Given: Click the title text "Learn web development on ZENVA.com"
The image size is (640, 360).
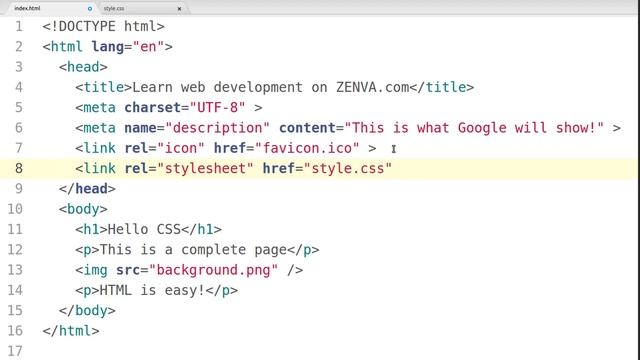Looking at the screenshot, I should (271, 87).
